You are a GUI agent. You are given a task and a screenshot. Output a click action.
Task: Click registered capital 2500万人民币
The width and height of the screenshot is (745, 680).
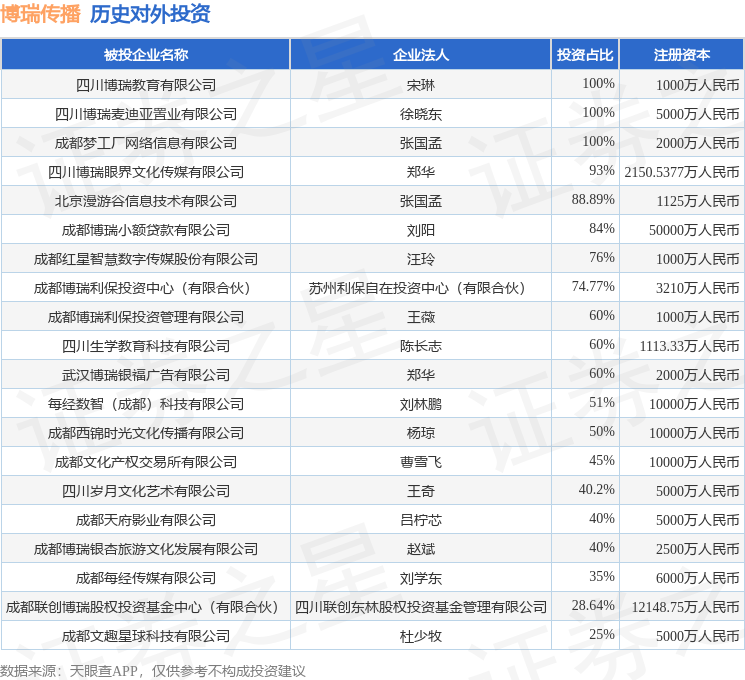tap(698, 549)
